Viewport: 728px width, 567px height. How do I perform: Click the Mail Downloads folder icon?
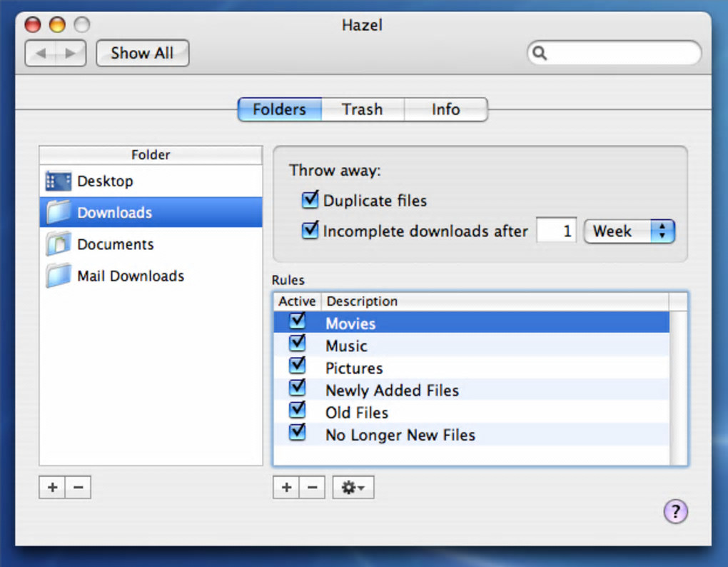pos(59,276)
